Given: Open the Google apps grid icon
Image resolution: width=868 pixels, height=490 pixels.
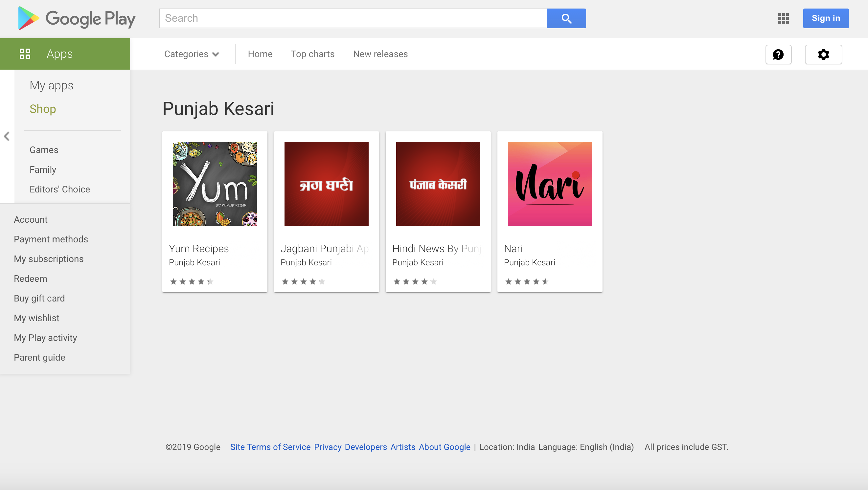Looking at the screenshot, I should (784, 18).
